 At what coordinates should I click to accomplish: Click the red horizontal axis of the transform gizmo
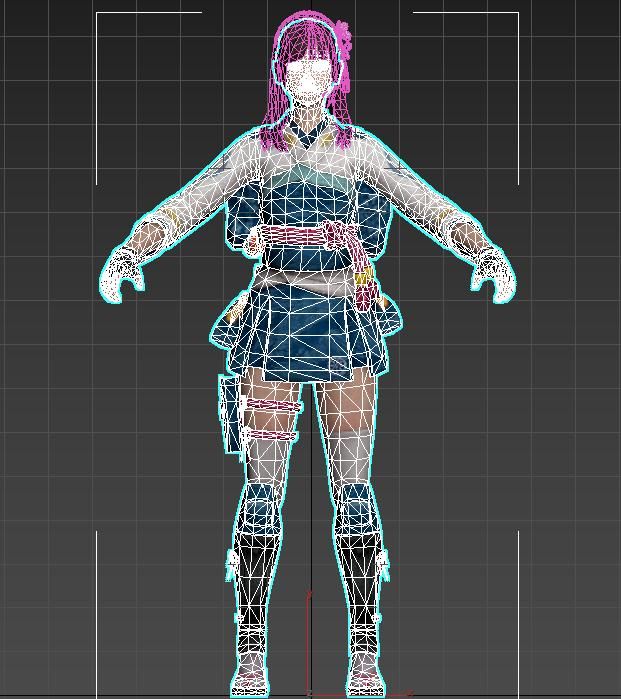coord(359,694)
